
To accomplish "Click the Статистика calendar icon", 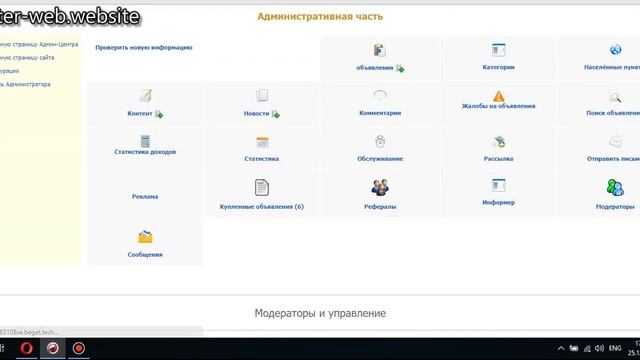I will pyautogui.click(x=262, y=142).
